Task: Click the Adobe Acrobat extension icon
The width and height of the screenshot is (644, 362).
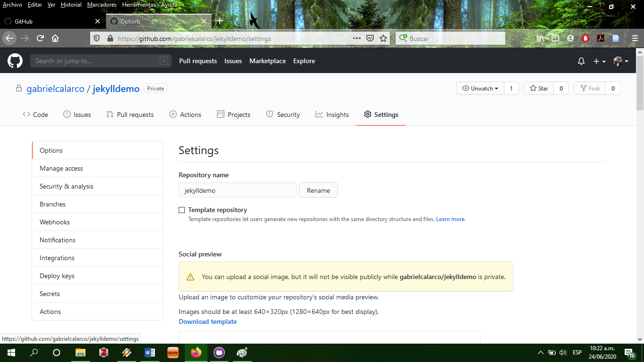Action: [601, 38]
